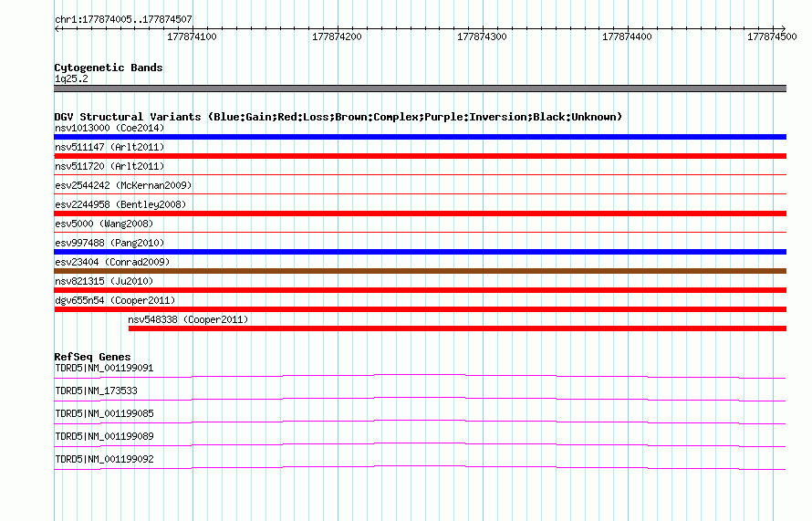Screen dimensions: 812x521
Task: Click the esv997488 (Pang2010) label
Action: tap(109, 243)
